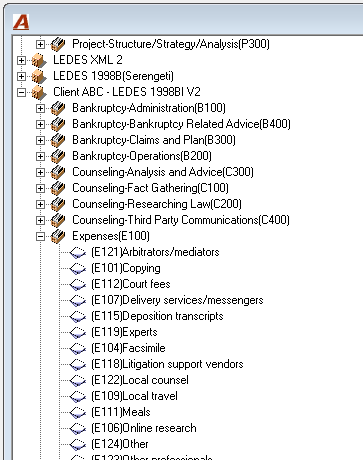Expand Bankruptcy-Administration(B100) node
363x460 pixels.
coord(40,108)
